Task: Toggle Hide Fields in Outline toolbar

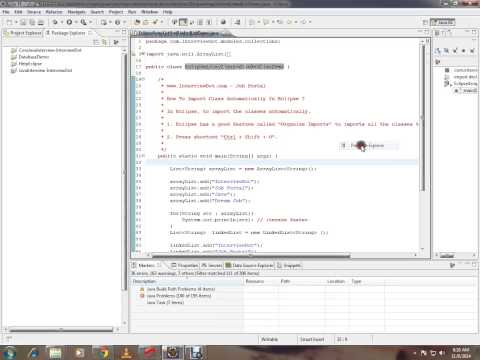Action: (446, 51)
